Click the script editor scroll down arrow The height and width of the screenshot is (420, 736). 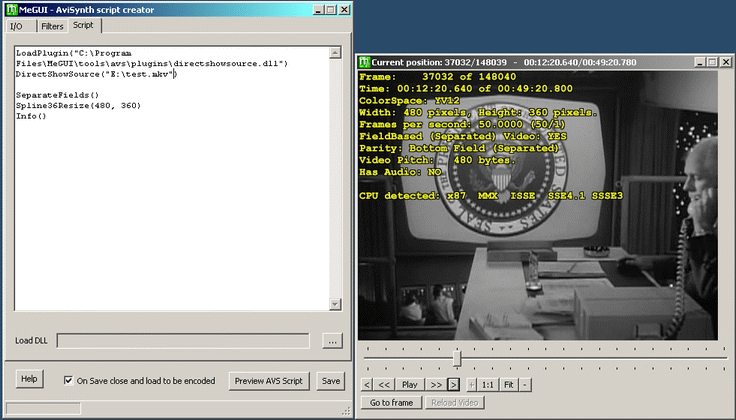[335, 304]
